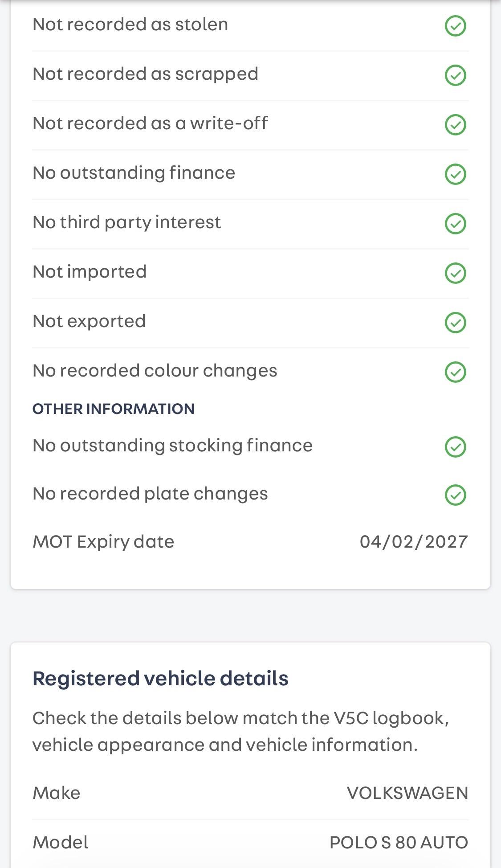Tap the No outstanding finance row text
This screenshot has width=501, height=868.
point(134,173)
